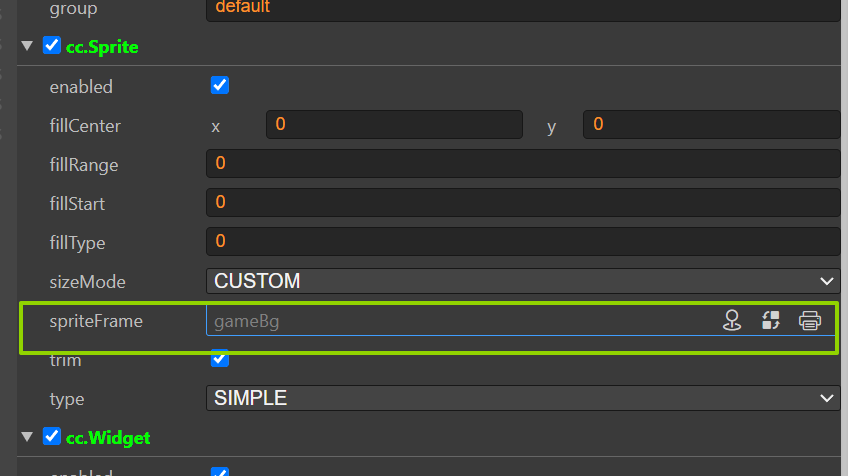Click the swap/replace icon in spriteFrame row

tap(771, 320)
